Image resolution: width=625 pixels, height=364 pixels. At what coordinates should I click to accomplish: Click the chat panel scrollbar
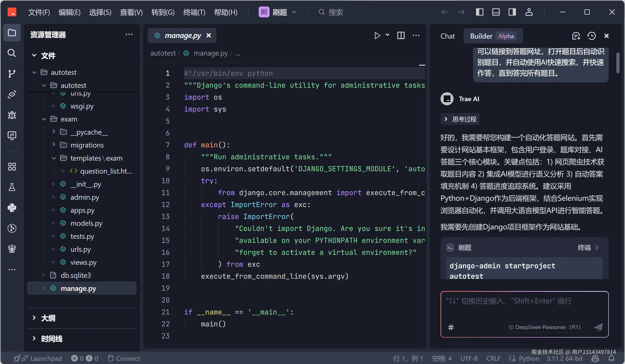click(618, 63)
